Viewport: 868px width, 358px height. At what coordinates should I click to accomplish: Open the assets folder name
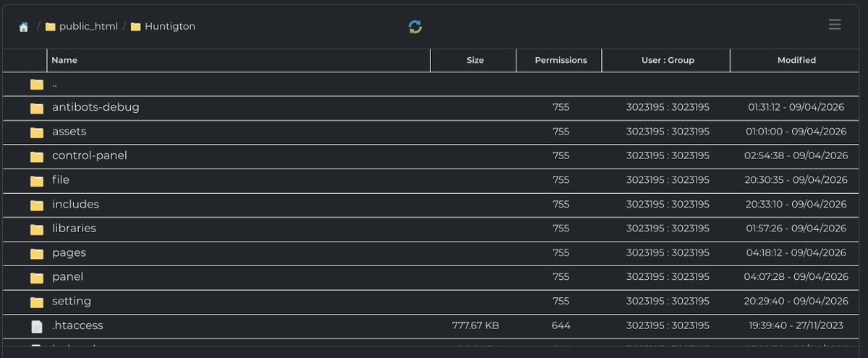click(69, 132)
